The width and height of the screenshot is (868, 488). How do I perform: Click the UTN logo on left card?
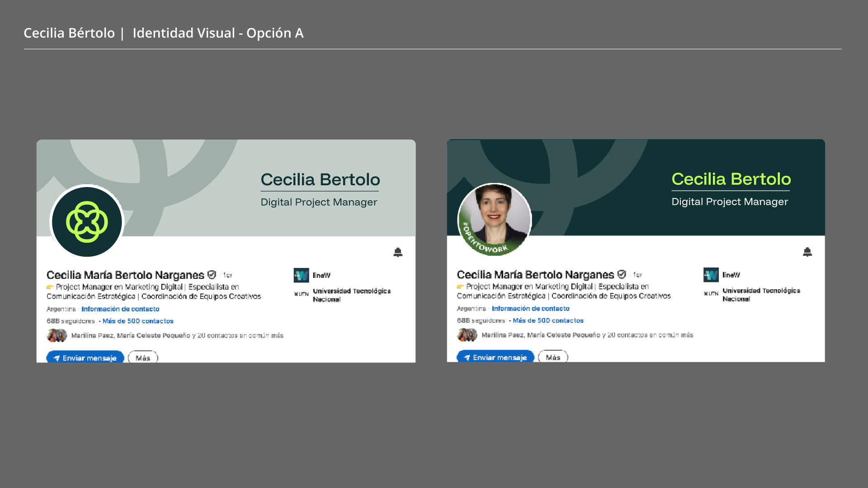point(301,294)
